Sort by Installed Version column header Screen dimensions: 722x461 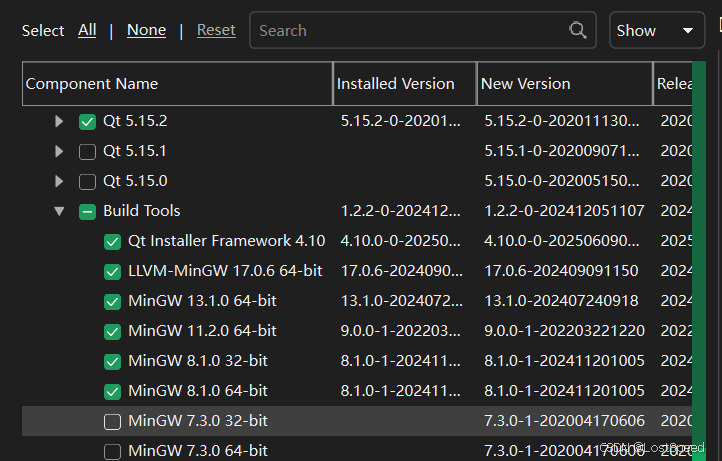coord(404,83)
